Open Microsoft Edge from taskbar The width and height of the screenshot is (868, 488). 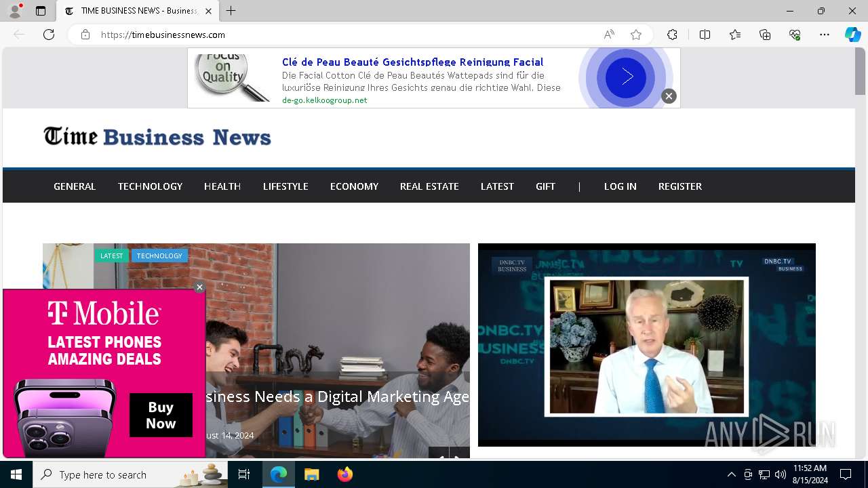[x=279, y=474]
